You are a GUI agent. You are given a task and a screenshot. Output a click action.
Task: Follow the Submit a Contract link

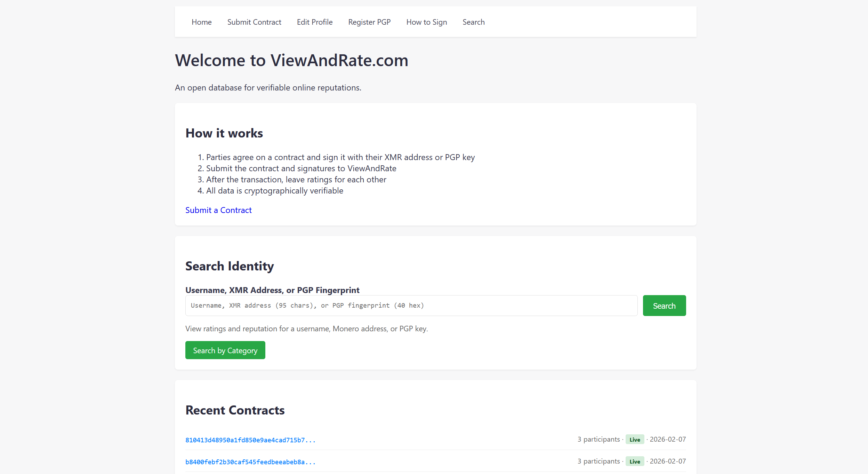(x=218, y=210)
